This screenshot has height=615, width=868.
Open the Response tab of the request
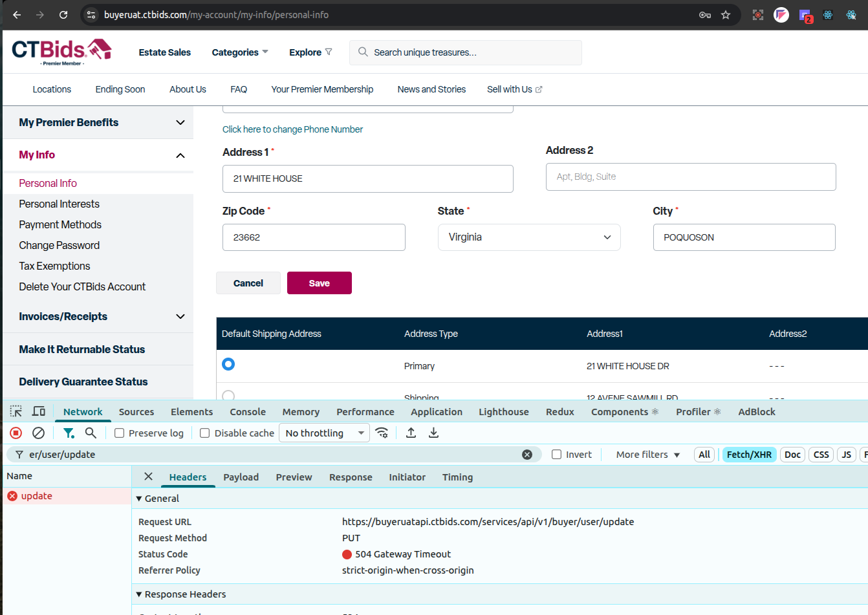[351, 477]
